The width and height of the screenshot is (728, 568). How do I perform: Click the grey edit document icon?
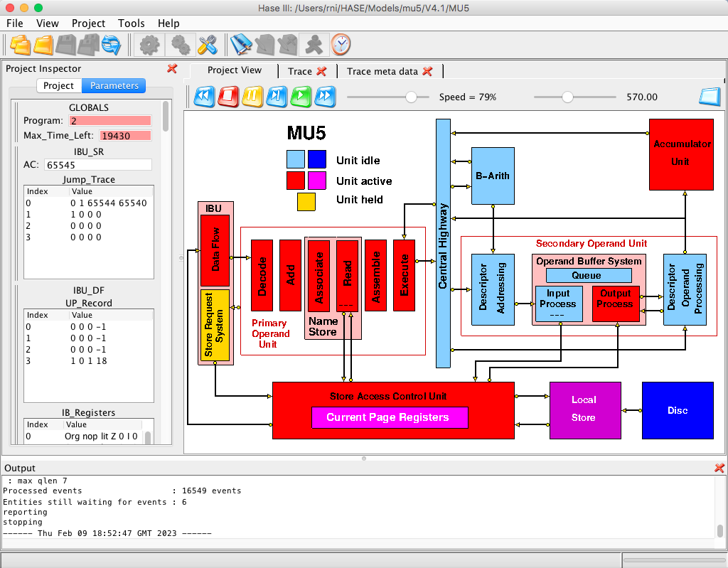pos(264,45)
